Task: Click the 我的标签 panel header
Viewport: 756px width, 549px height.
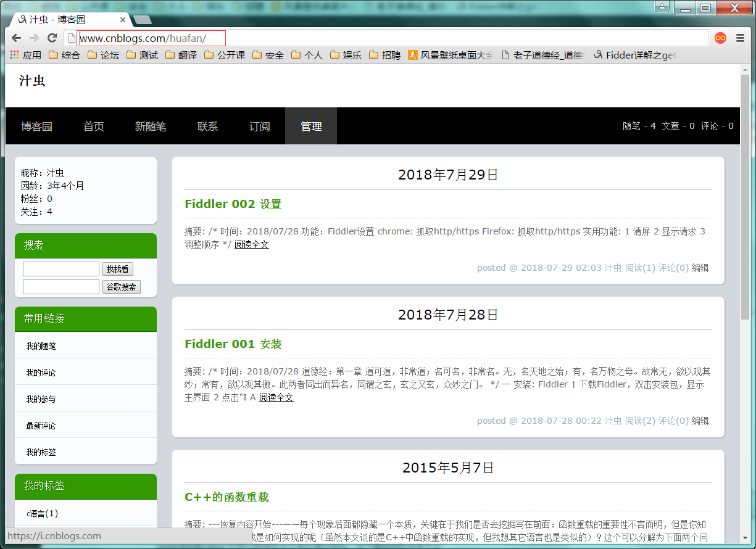Action: (x=86, y=486)
